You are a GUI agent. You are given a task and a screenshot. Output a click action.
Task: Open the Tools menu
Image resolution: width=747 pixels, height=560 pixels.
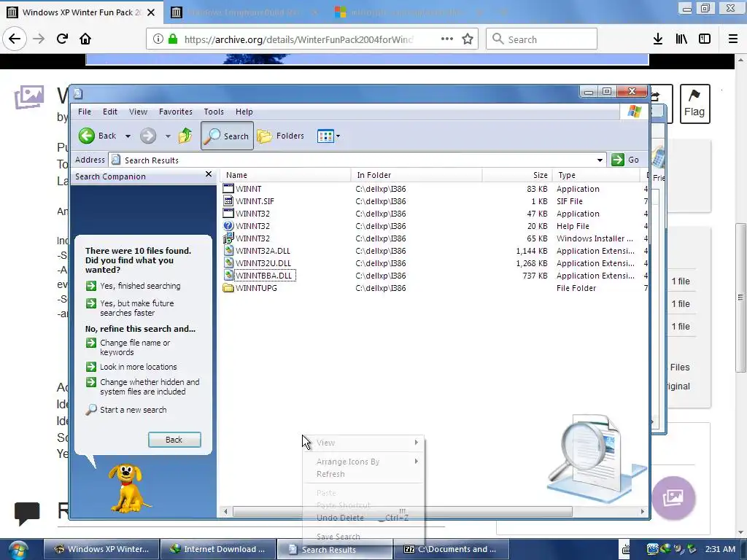[214, 112]
